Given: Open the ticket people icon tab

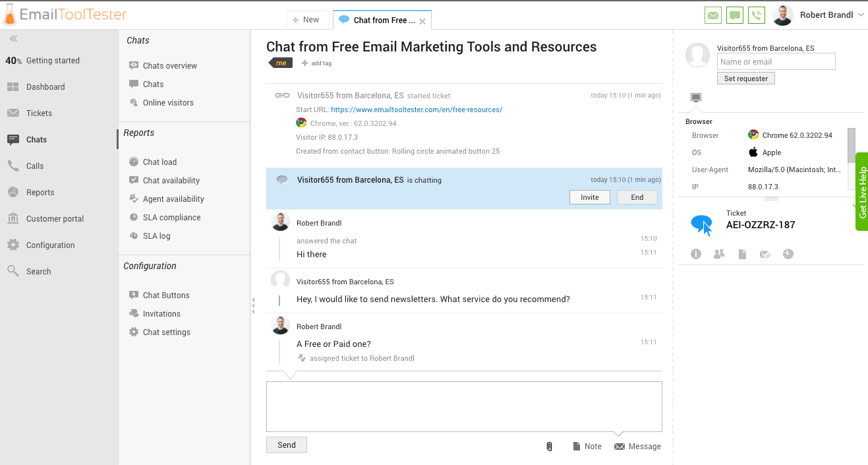Looking at the screenshot, I should [x=719, y=254].
